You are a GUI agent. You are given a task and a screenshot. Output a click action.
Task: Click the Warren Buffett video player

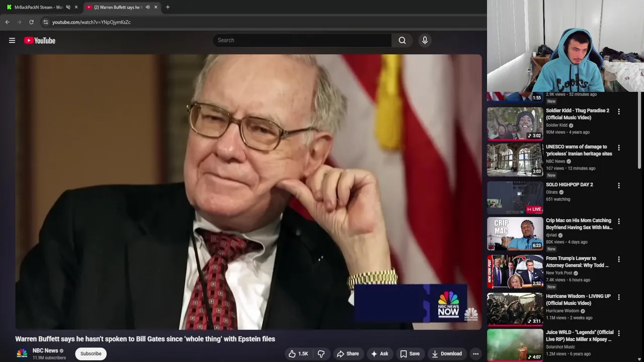[x=249, y=192]
